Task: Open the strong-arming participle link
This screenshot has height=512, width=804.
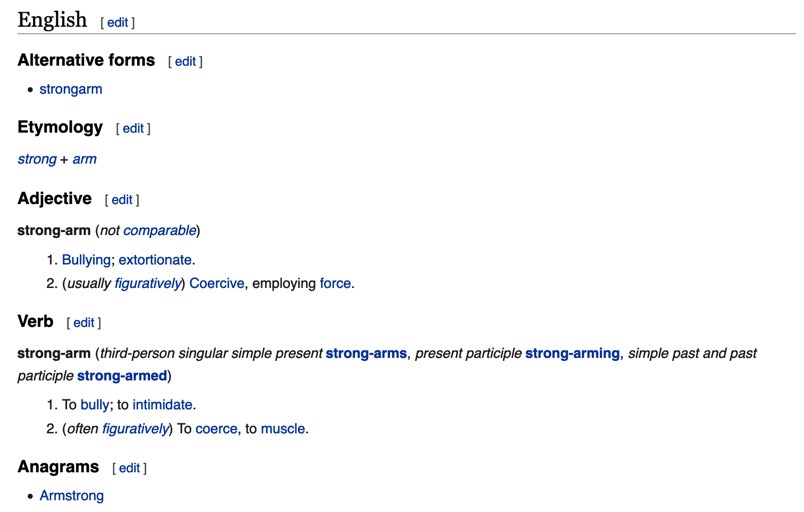Action: point(572,354)
